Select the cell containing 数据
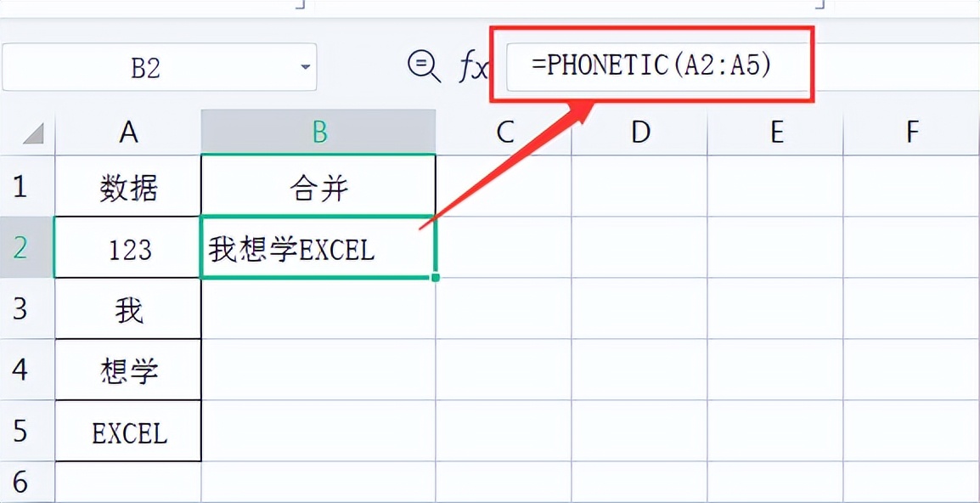 (x=127, y=190)
